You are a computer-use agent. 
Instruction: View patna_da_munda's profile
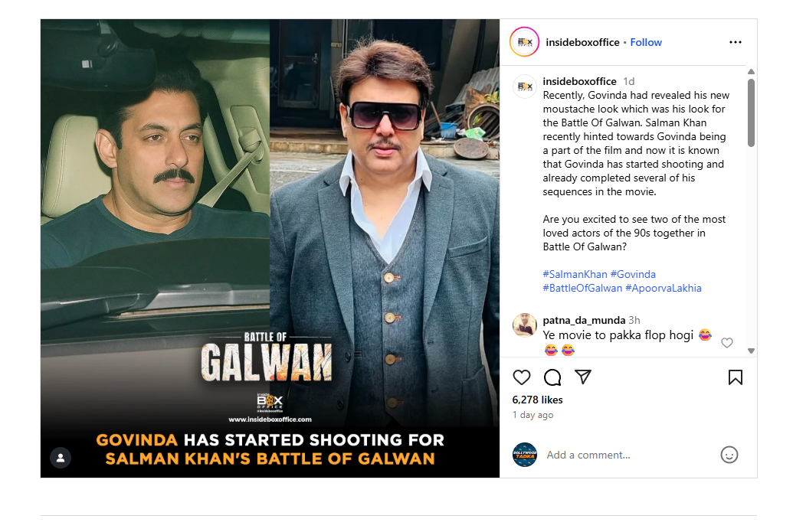[584, 320]
